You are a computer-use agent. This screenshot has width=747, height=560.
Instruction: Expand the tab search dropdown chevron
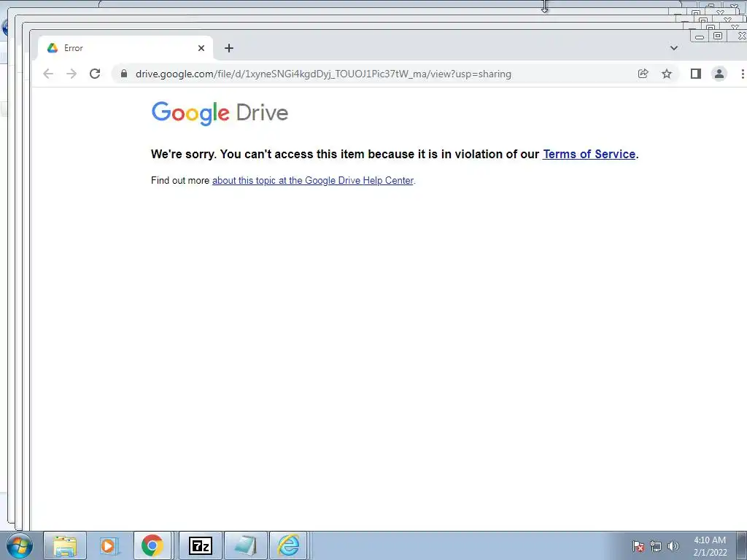(x=673, y=48)
